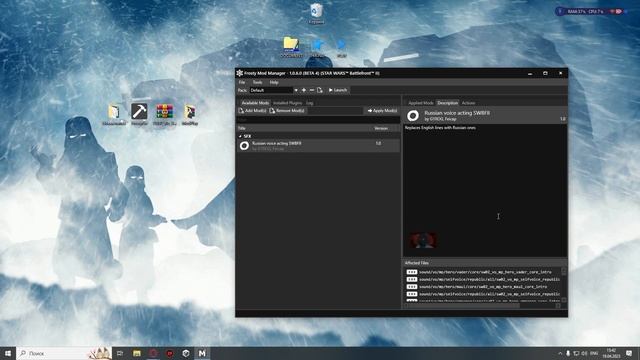The width and height of the screenshot is (640, 360).
Task: Open the Windows Start menu
Action: (7, 353)
